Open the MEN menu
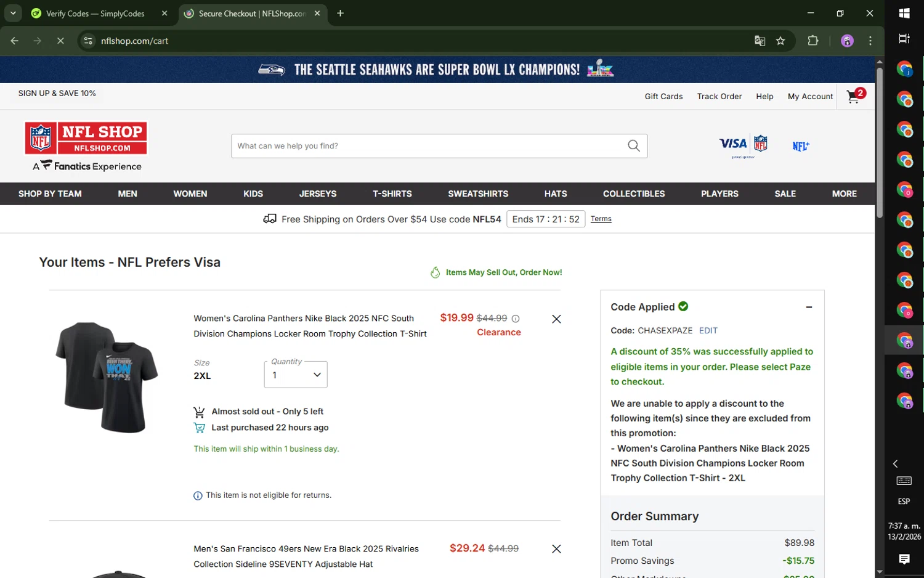This screenshot has height=578, width=924. pyautogui.click(x=128, y=193)
